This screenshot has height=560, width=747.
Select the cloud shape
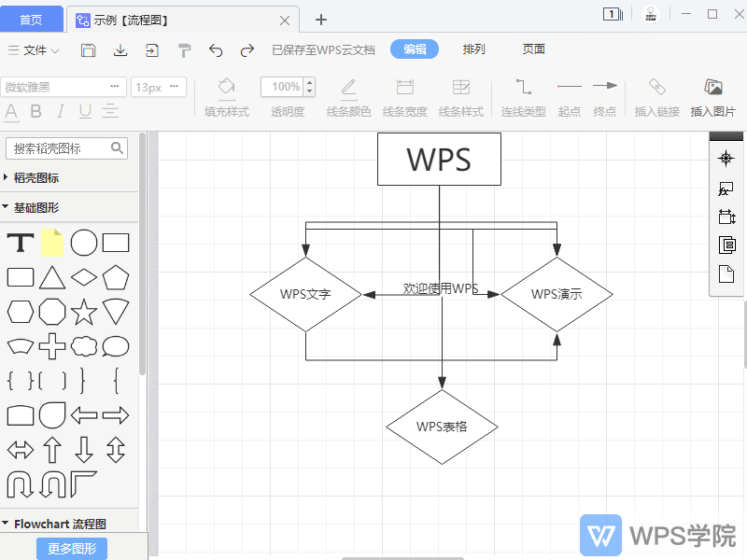point(84,346)
